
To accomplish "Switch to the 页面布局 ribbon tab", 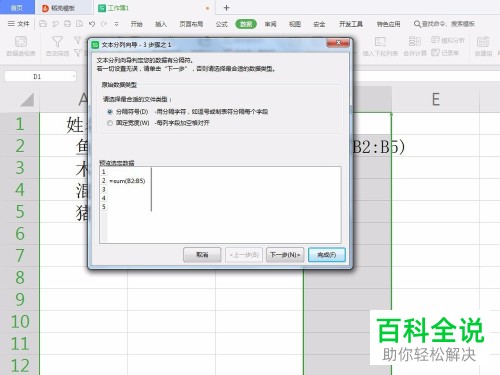I will click(x=191, y=24).
